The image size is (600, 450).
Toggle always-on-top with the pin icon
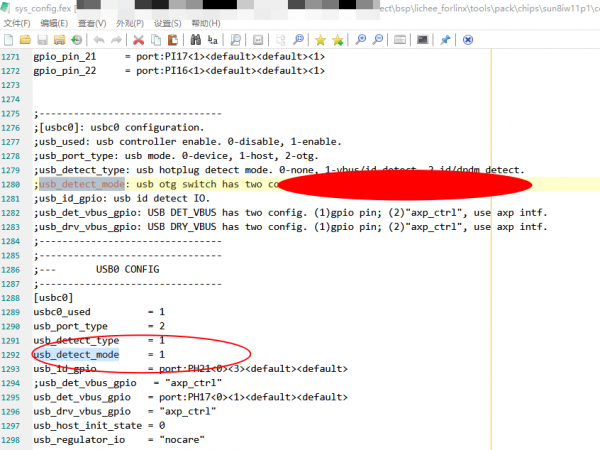pos(445,40)
